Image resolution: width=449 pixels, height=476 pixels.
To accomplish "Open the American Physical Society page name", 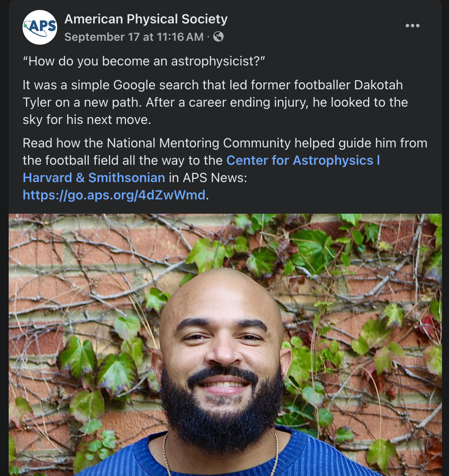I will pos(146,19).
